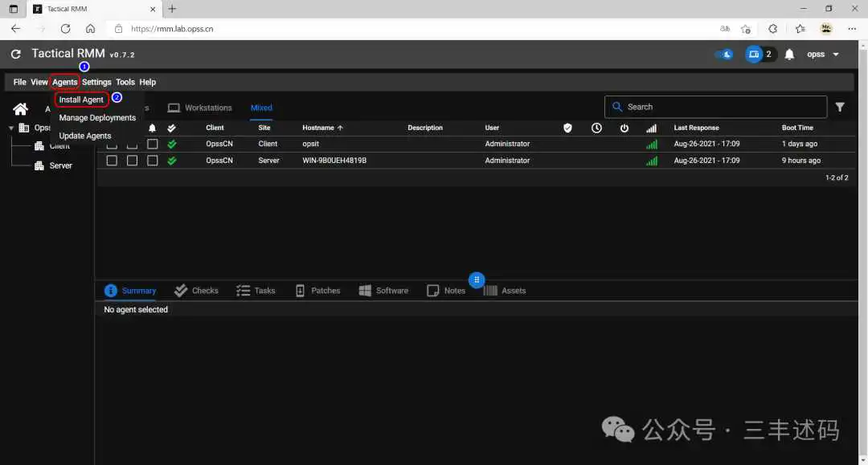
Task: Choose Manage Deployments menu entry
Action: pyautogui.click(x=97, y=118)
